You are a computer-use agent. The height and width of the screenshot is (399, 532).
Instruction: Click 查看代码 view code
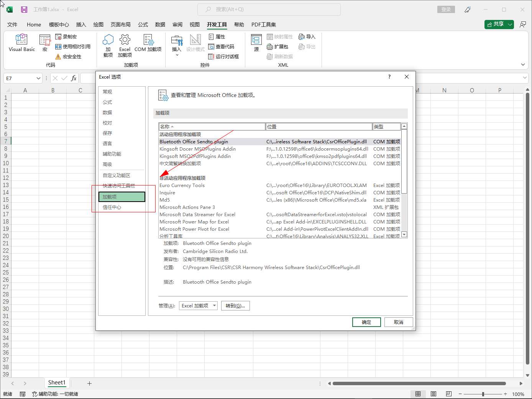[221, 47]
